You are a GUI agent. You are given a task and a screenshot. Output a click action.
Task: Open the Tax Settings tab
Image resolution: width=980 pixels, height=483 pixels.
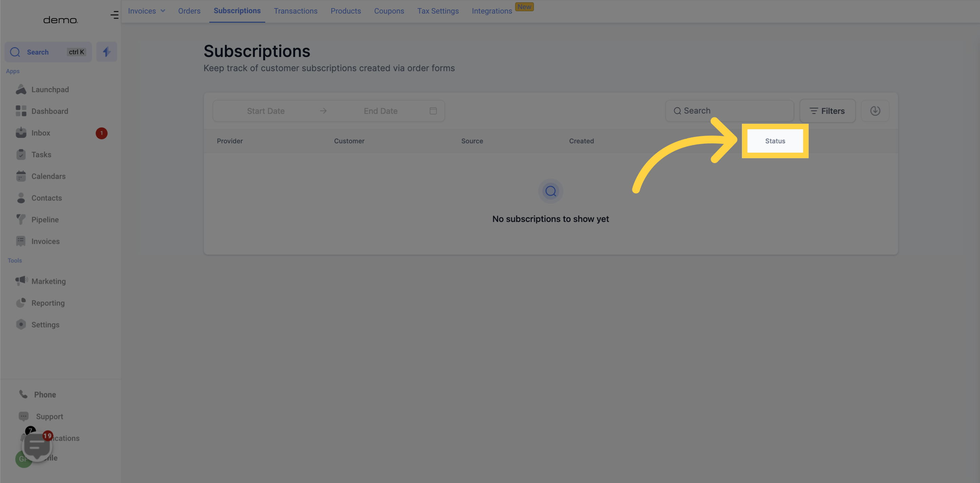(438, 11)
